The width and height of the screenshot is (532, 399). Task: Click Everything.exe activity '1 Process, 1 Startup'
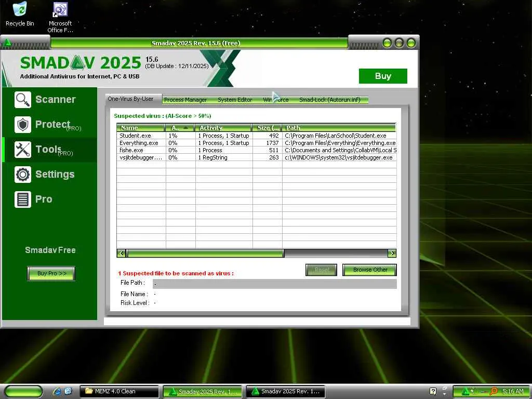223,143
